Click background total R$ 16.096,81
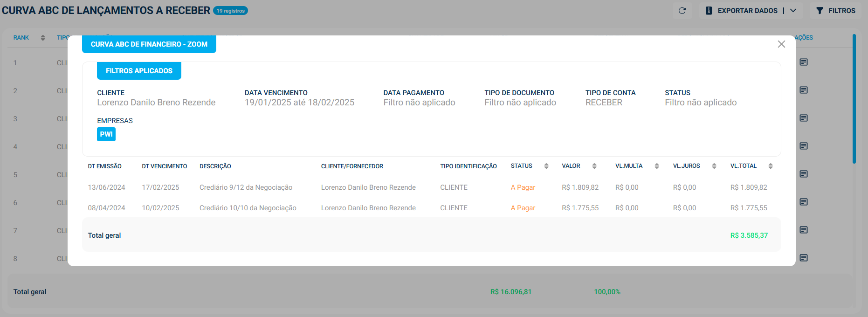Image resolution: width=868 pixels, height=317 pixels. click(510, 292)
